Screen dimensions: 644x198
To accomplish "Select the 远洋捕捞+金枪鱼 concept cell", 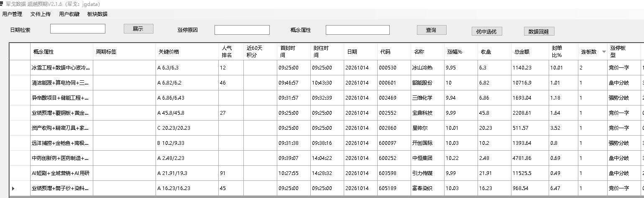I will [x=62, y=143].
